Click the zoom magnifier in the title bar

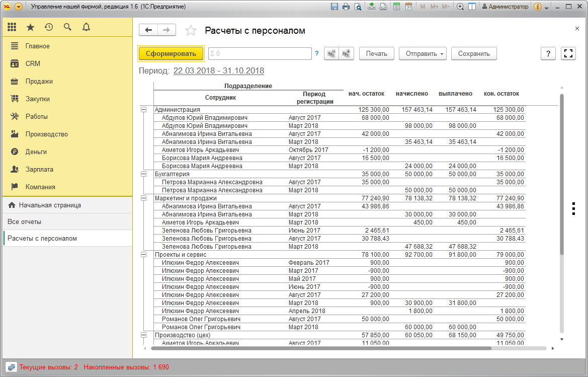point(460,7)
